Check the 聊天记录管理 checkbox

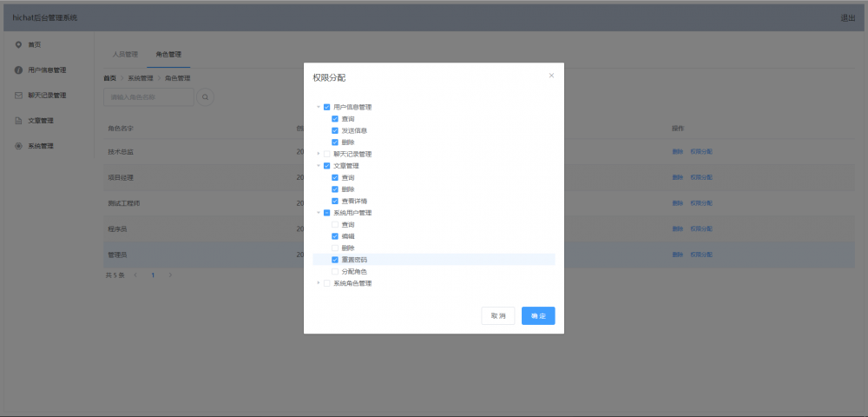(326, 154)
